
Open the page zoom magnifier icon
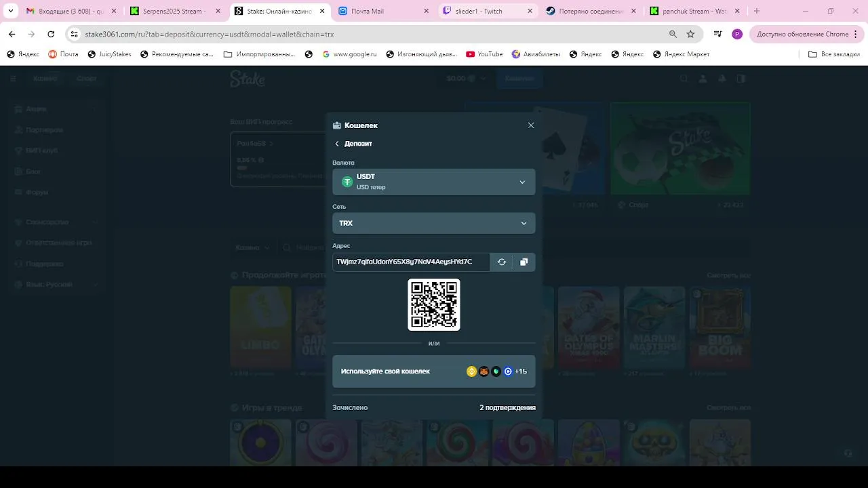[x=673, y=34]
